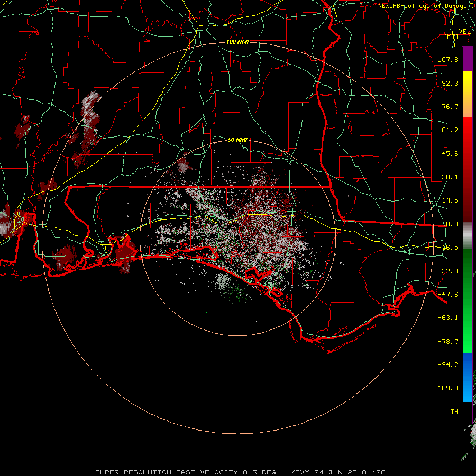Select the -109.8 velocity scale value
Image resolution: width=476 pixels, height=476 pixels.
pyautogui.click(x=446, y=388)
